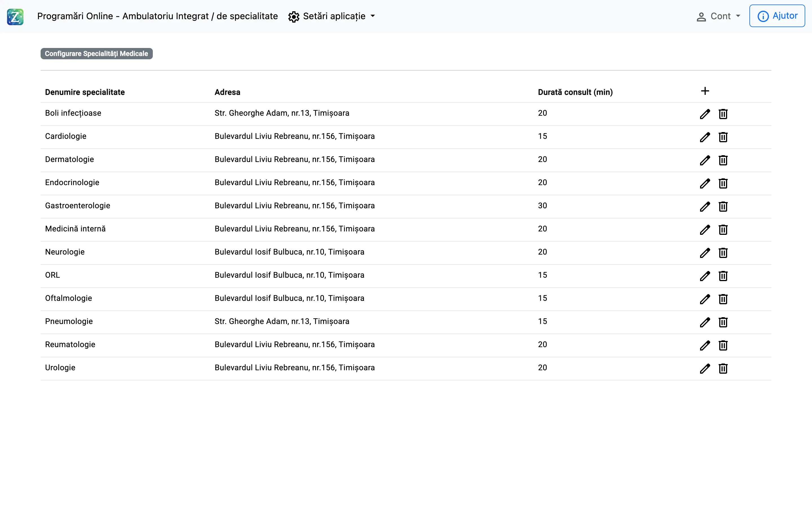Edit the Pneumologie row

705,322
